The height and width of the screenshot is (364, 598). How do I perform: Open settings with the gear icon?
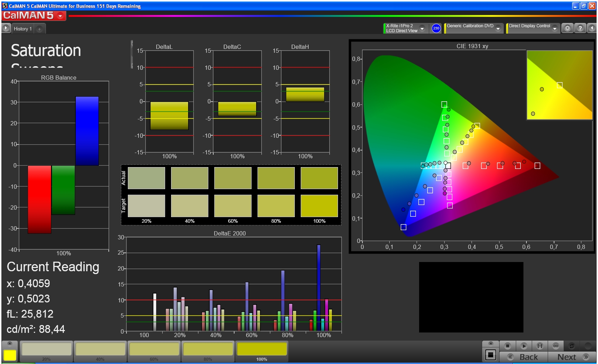pos(567,28)
